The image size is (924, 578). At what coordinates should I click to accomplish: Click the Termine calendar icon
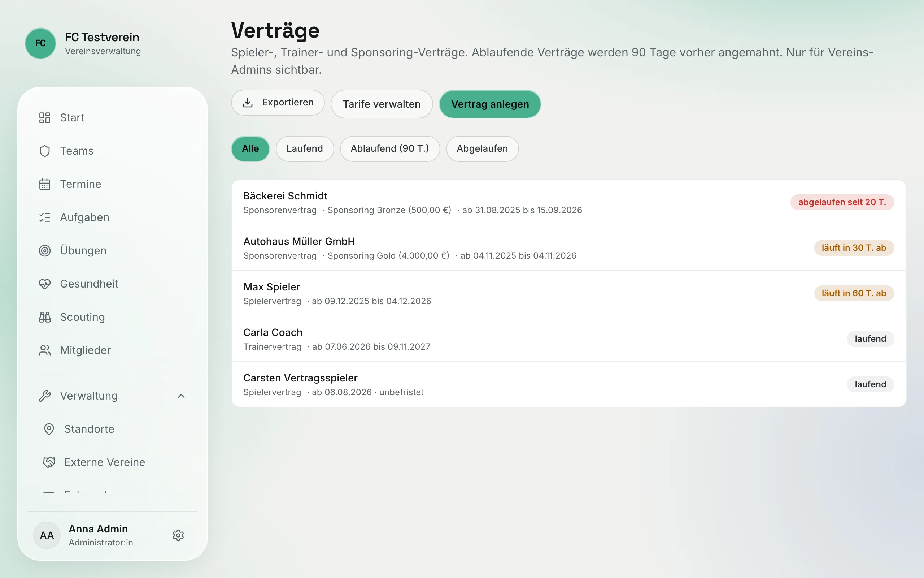(45, 184)
